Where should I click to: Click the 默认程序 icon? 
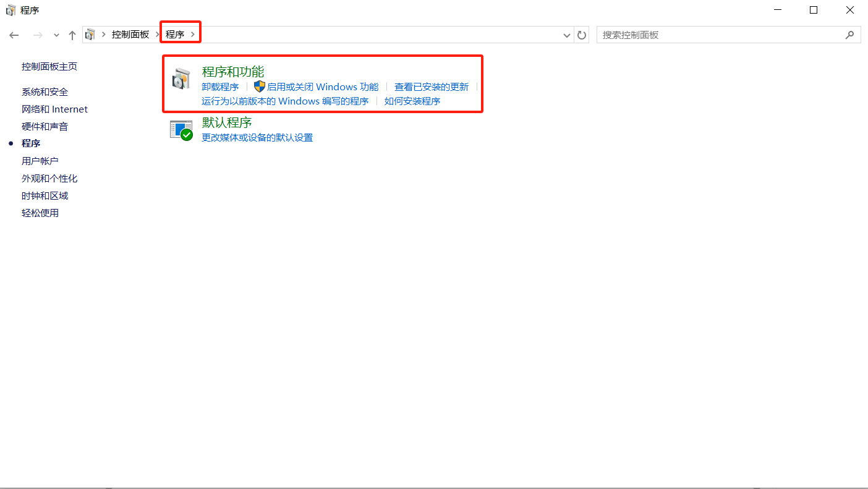coord(182,130)
